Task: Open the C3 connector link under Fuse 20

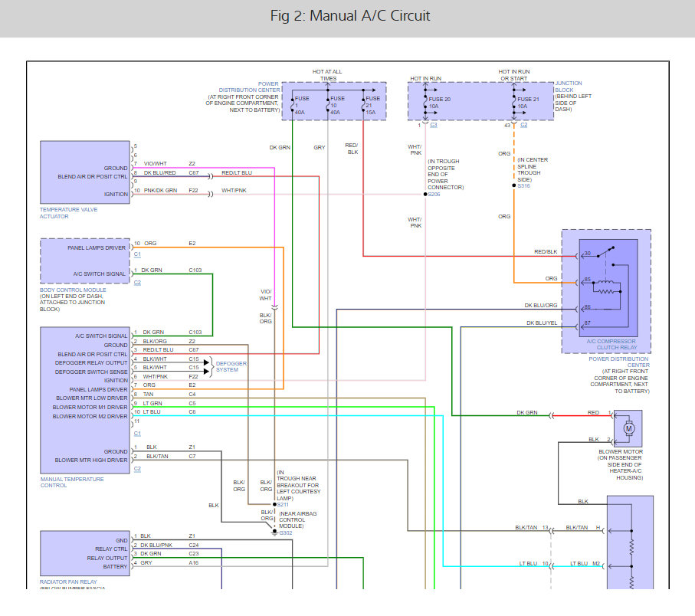Action: [x=434, y=125]
